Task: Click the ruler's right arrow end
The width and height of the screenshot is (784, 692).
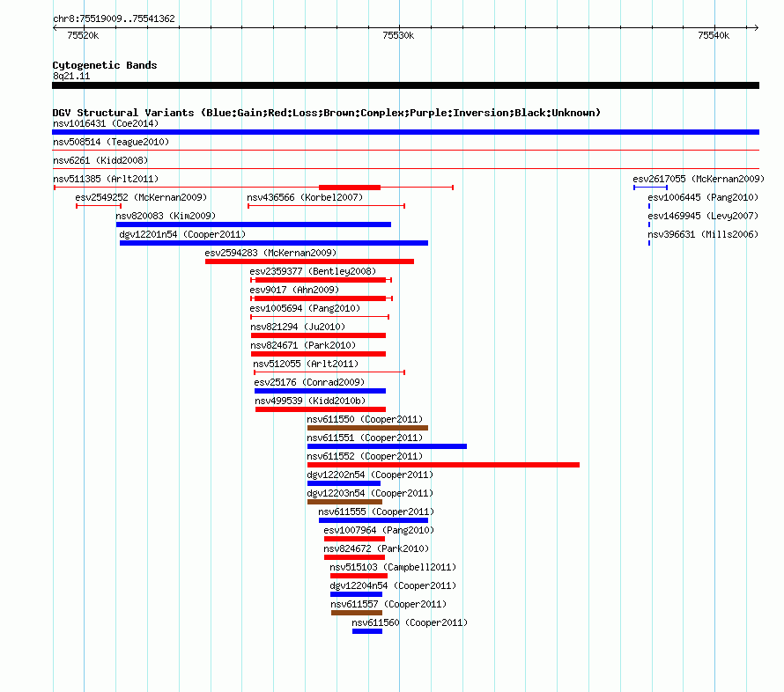Action: pos(756,28)
